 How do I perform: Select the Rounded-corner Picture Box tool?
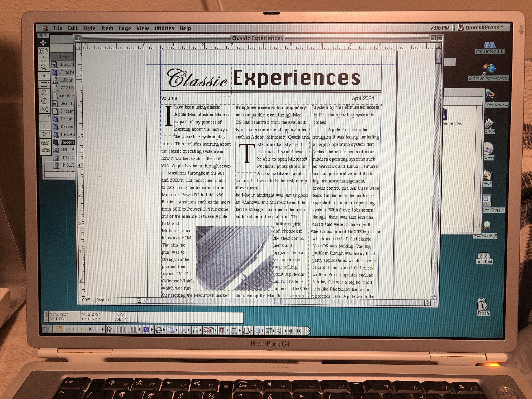[44, 93]
